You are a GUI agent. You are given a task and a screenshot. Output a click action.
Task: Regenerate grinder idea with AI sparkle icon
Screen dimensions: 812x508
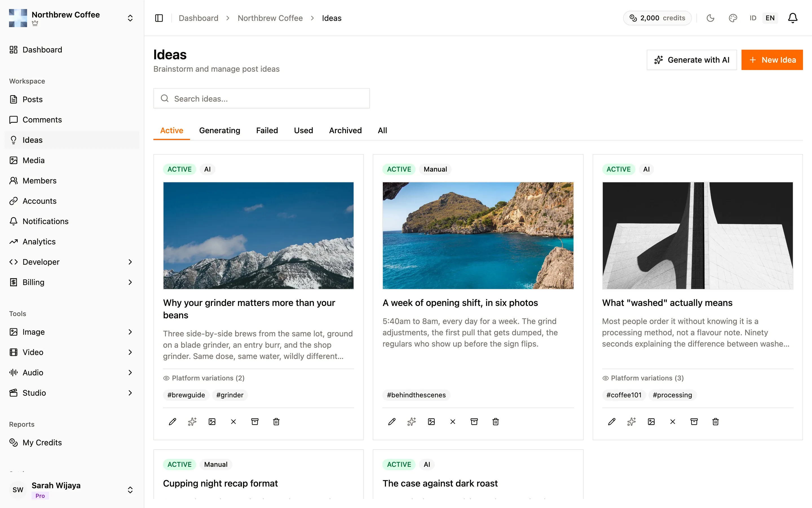coord(192,422)
